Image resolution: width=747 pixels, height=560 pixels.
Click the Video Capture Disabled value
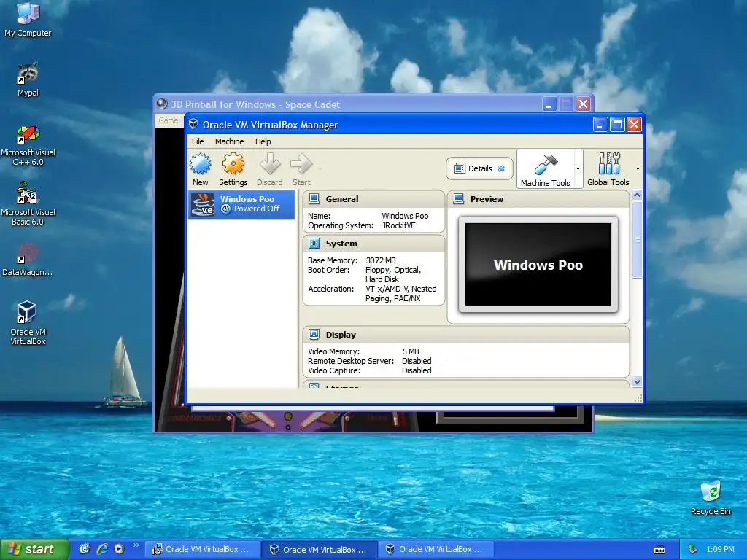point(417,370)
